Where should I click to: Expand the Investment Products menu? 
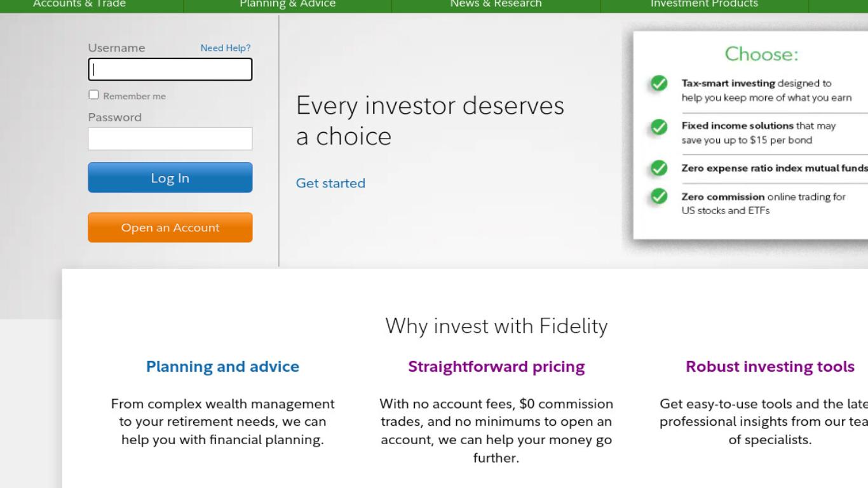704,4
